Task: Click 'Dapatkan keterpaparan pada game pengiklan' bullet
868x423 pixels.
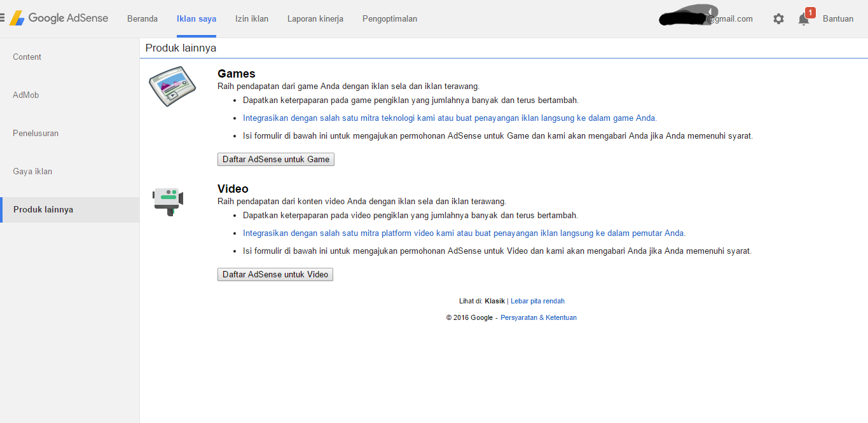Action: pyautogui.click(x=411, y=101)
